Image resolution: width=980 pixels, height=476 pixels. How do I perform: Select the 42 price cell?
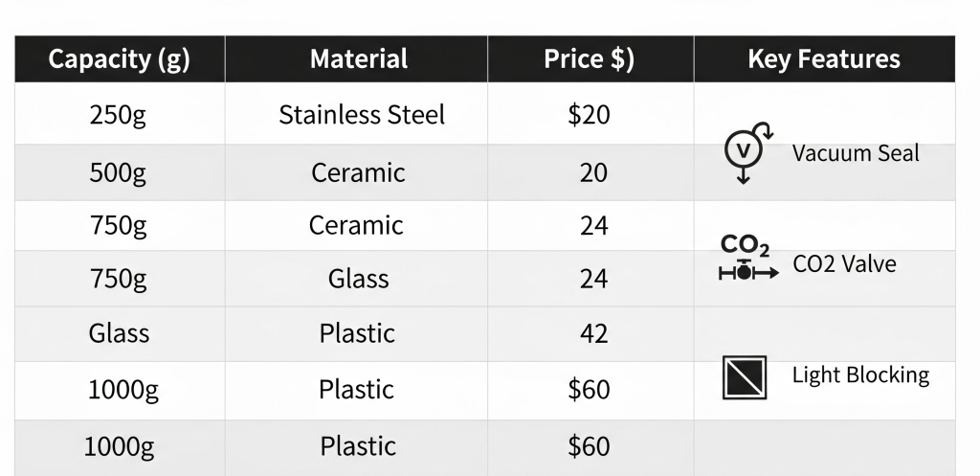pos(593,333)
